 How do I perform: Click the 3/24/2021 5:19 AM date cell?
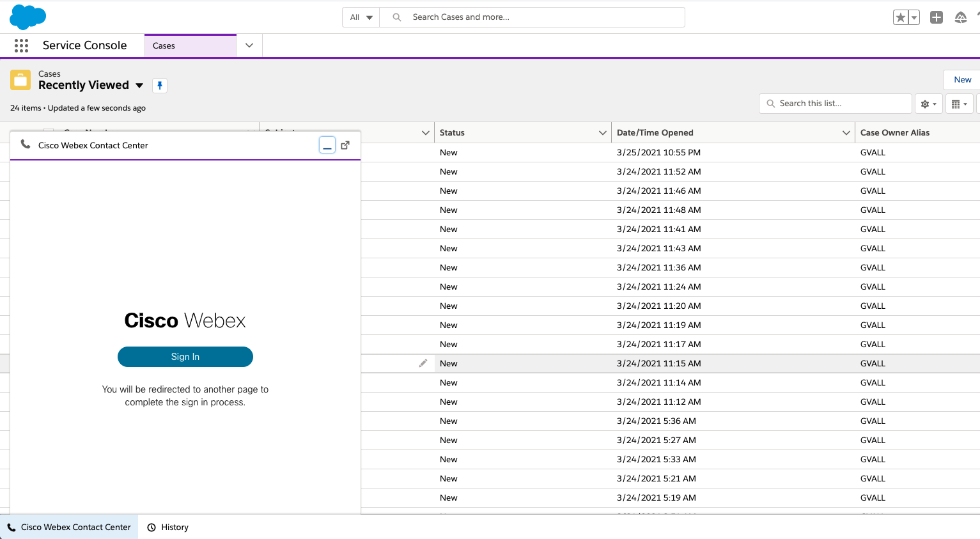coord(657,498)
